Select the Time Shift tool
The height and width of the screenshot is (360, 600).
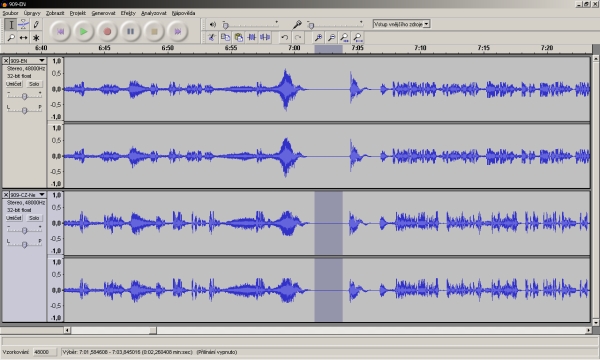23,37
